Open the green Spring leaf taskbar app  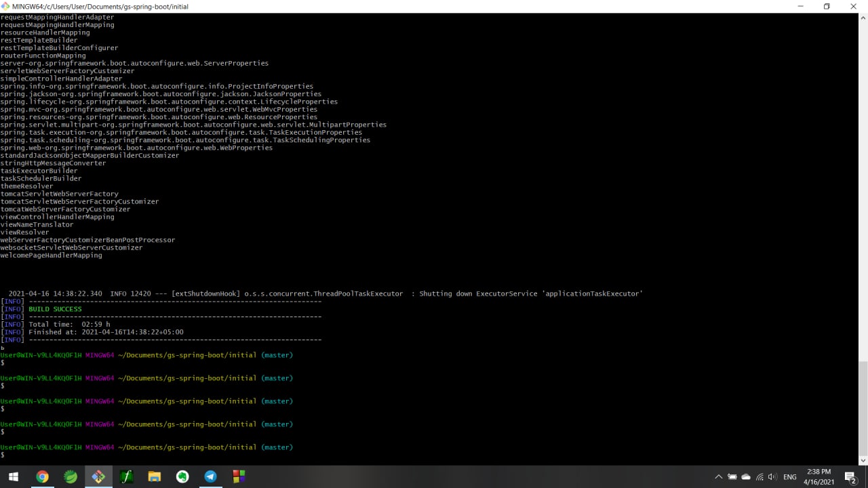(x=71, y=476)
